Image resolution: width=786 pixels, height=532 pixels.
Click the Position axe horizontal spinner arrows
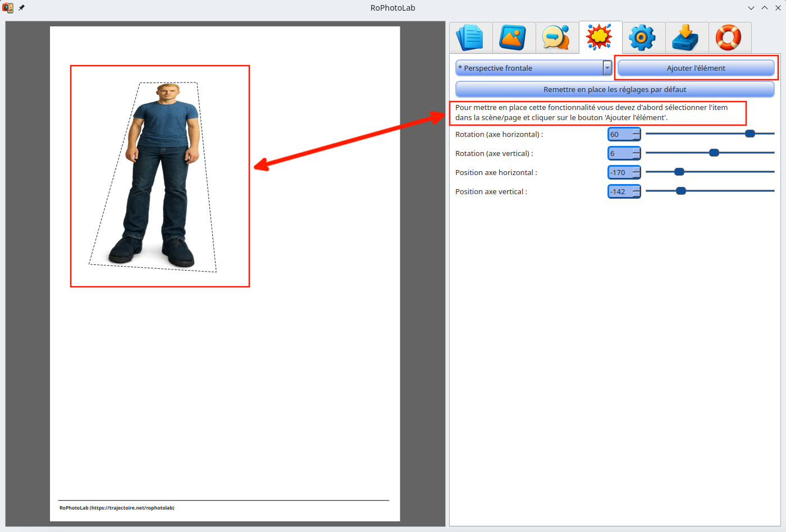(636, 173)
